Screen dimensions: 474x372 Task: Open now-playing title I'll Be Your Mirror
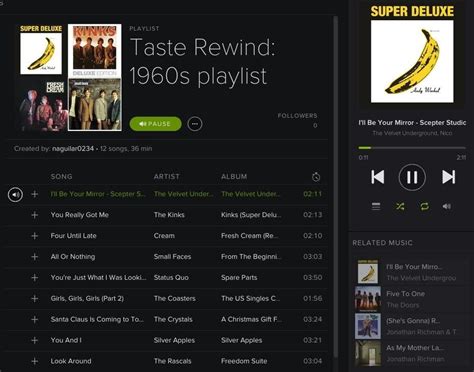[x=412, y=123]
